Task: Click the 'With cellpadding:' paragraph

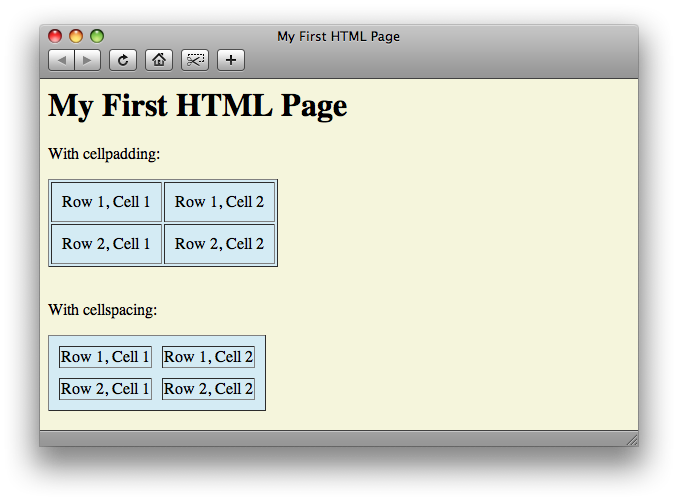Action: pyautogui.click(x=104, y=154)
